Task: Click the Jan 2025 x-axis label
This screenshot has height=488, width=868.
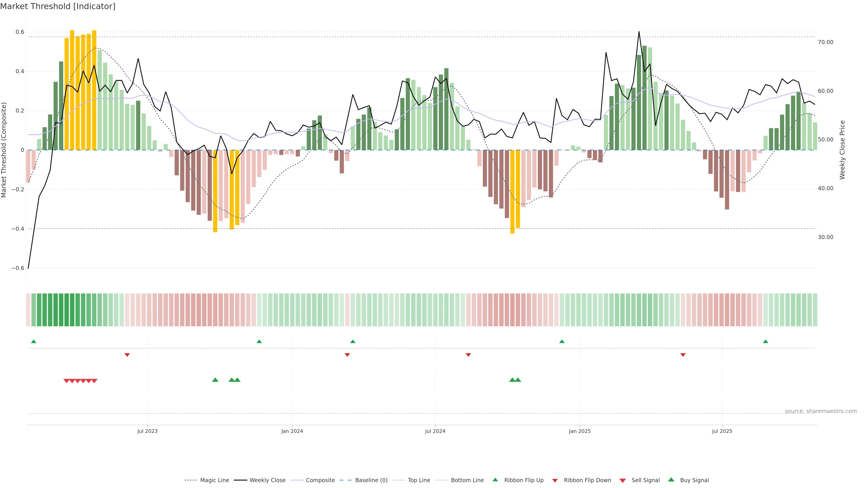Action: pyautogui.click(x=580, y=431)
